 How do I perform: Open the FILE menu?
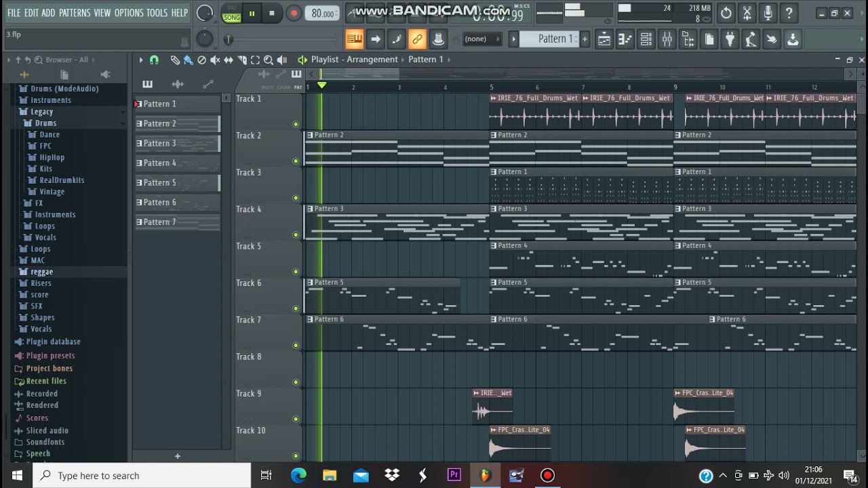click(14, 13)
